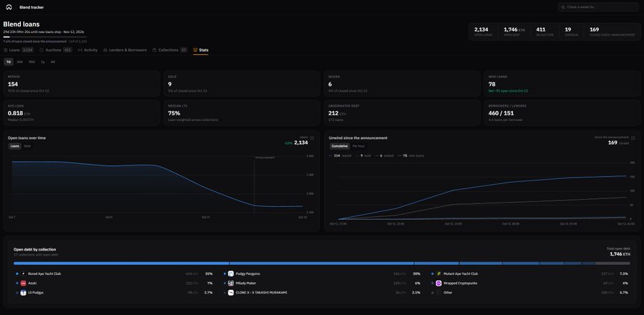This screenshot has height=315, width=644.
Task: Switch open loans chart to Debt
Action: (27, 146)
